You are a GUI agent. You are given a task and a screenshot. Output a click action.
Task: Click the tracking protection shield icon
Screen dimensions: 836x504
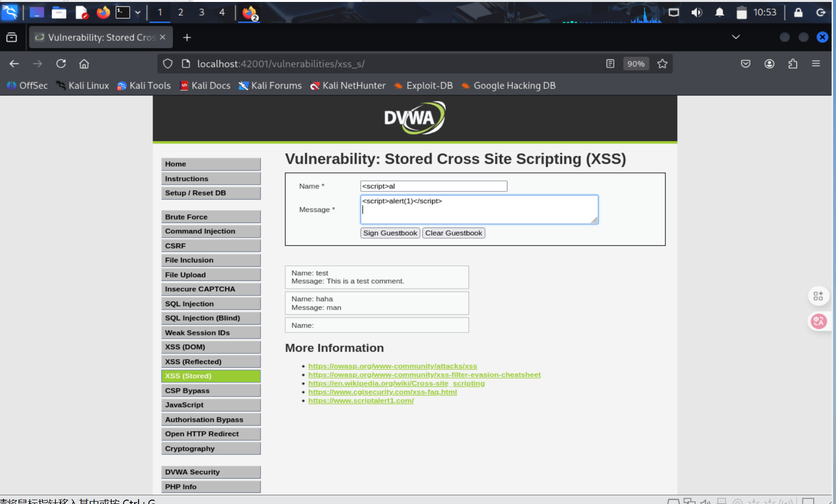pyautogui.click(x=168, y=64)
